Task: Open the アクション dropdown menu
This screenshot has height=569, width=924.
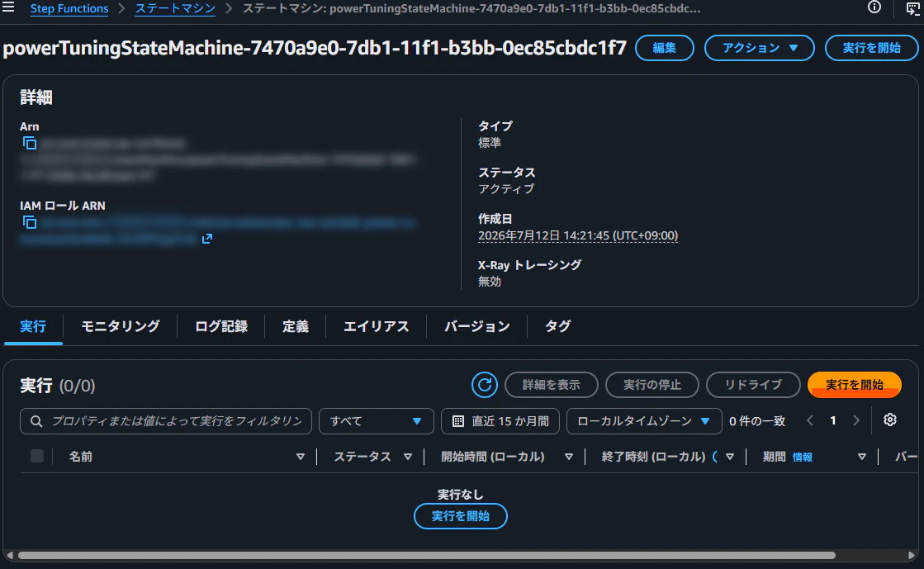Action: pyautogui.click(x=760, y=48)
